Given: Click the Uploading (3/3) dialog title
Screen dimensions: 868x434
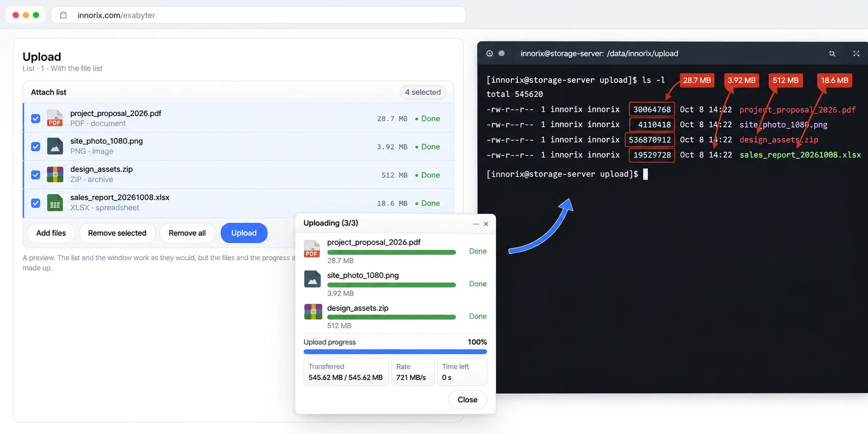Looking at the screenshot, I should tap(331, 223).
